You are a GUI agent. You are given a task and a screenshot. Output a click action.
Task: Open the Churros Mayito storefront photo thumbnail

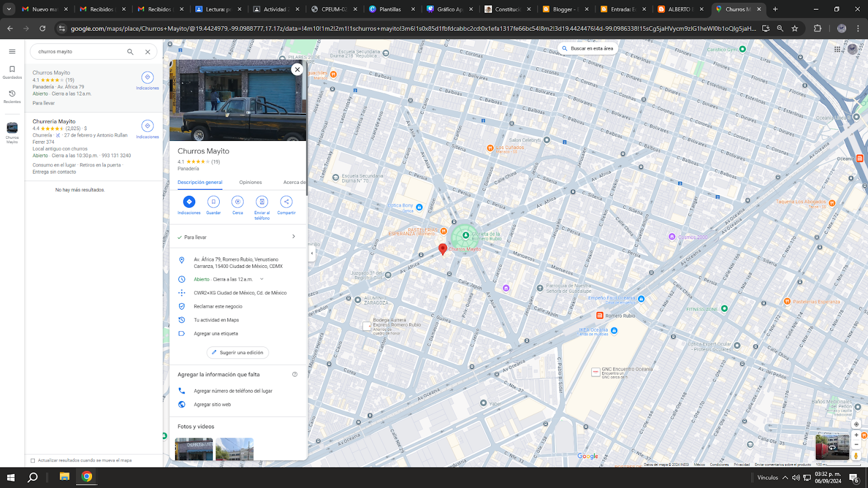[x=194, y=449]
